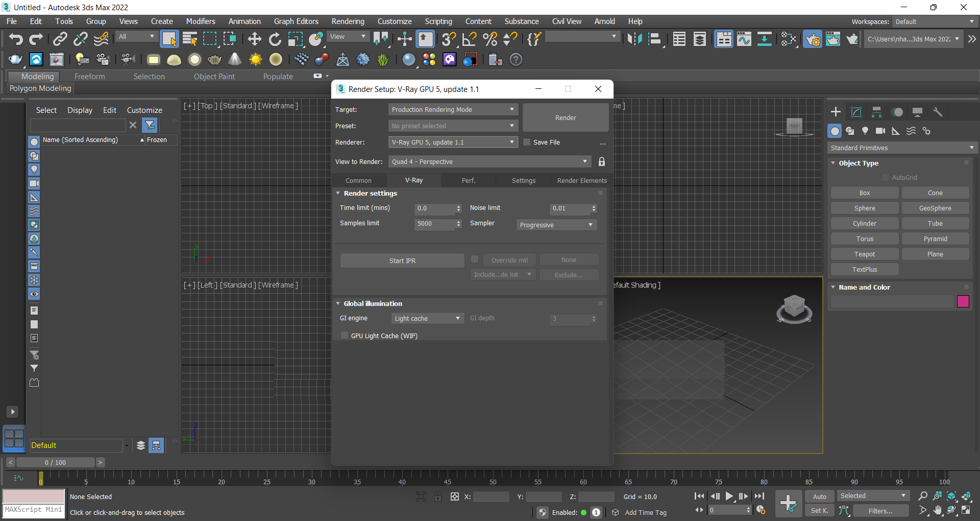The height and width of the screenshot is (521, 980).
Task: Select Cameras category in Create panel
Action: point(880,131)
